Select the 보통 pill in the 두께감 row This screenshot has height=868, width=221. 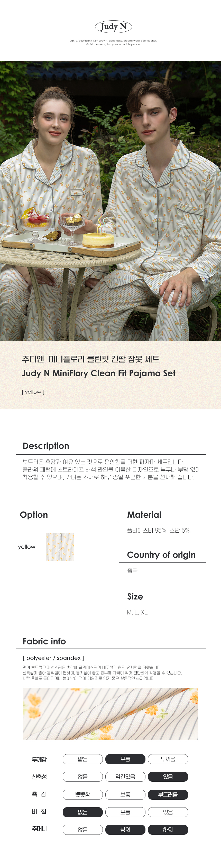click(125, 759)
